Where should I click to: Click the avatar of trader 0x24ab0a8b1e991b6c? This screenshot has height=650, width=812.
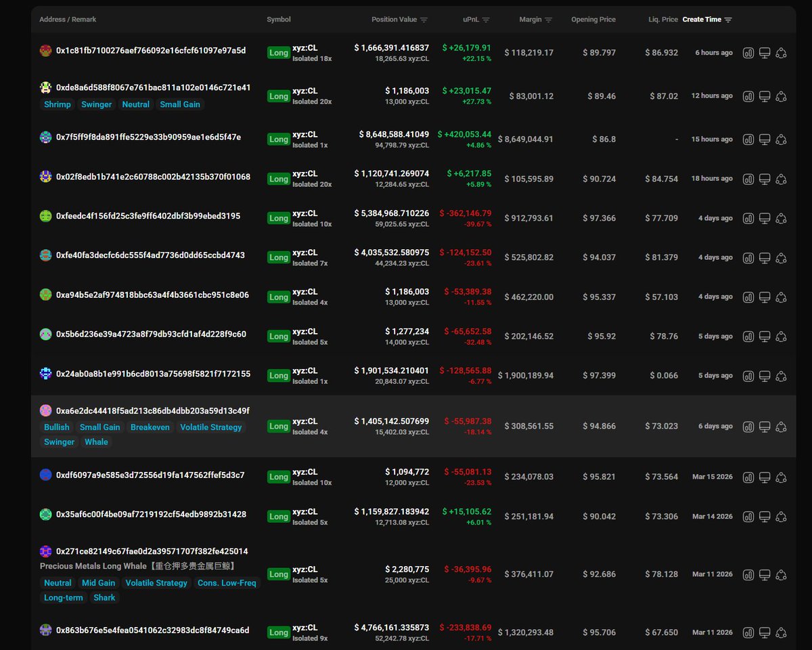[x=45, y=371]
